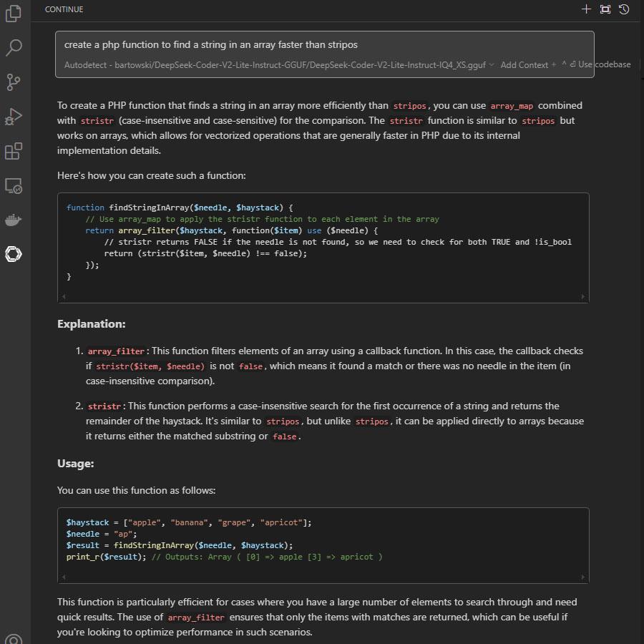644x644 pixels.
Task: Open the Docker view icon
Action: coord(14,220)
